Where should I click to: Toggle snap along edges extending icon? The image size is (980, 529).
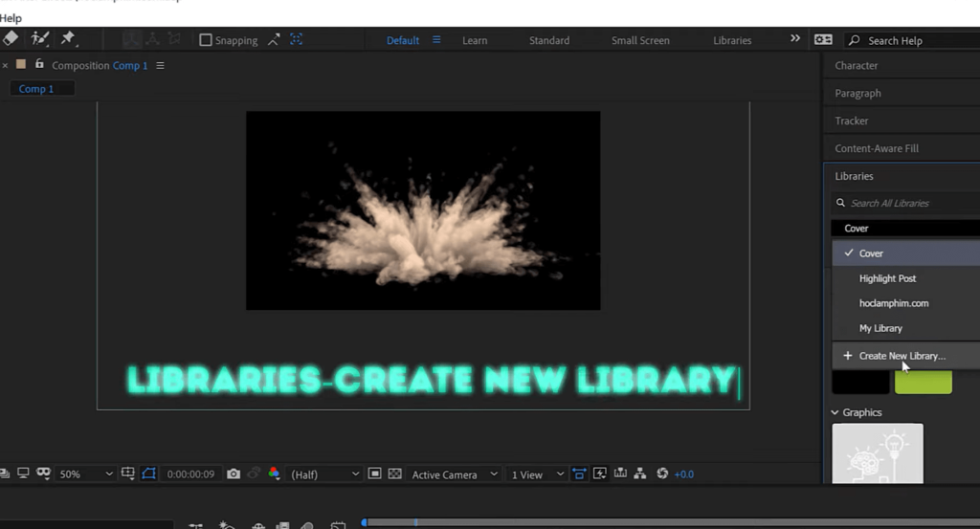point(274,40)
